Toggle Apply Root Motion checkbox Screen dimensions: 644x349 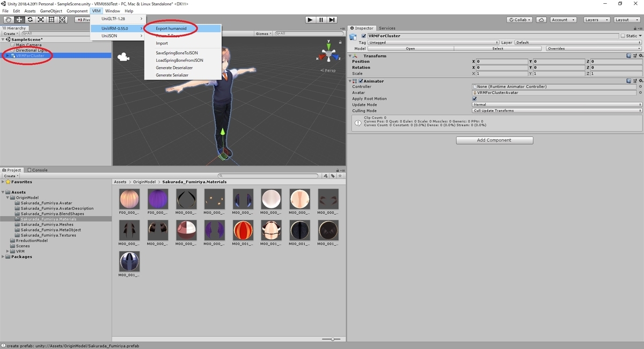(474, 99)
